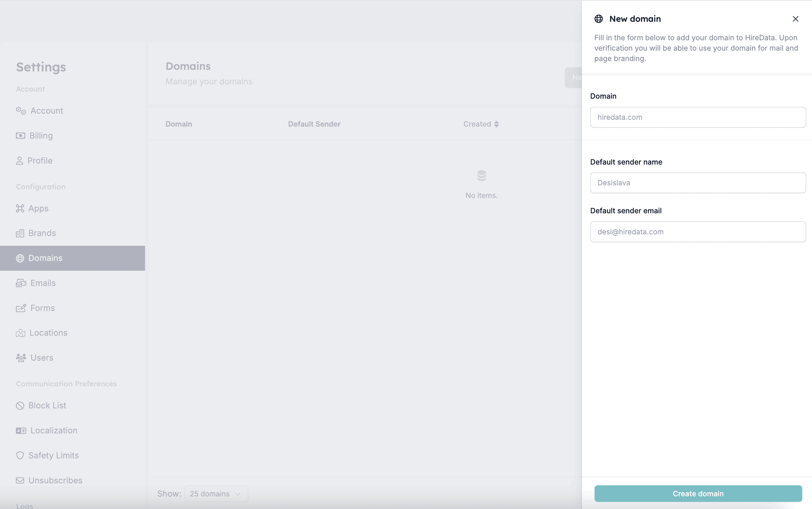Go to the Forms page

pos(72,308)
